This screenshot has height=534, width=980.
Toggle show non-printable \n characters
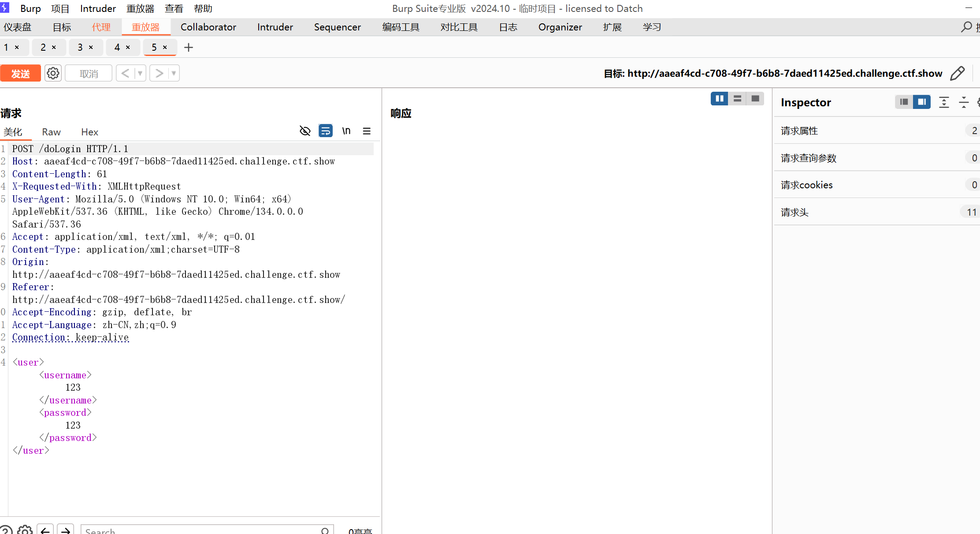click(346, 131)
